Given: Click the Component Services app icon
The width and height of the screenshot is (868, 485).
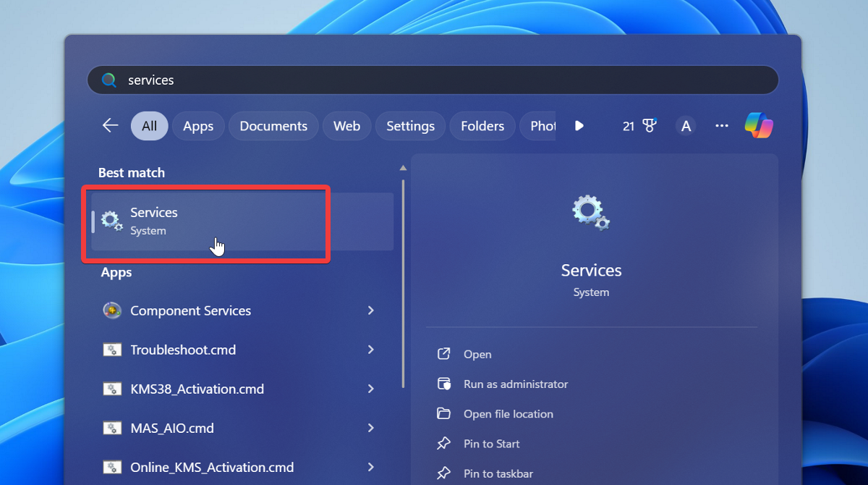Looking at the screenshot, I should (112, 310).
